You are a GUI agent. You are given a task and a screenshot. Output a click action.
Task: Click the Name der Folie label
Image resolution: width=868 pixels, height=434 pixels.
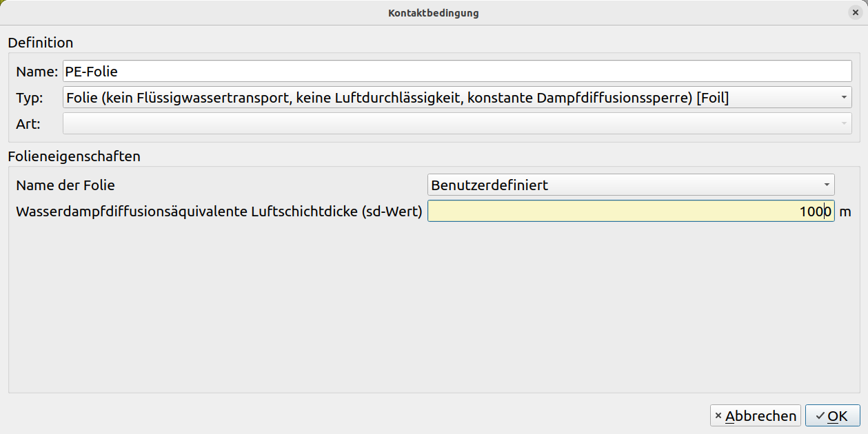pyautogui.click(x=65, y=185)
